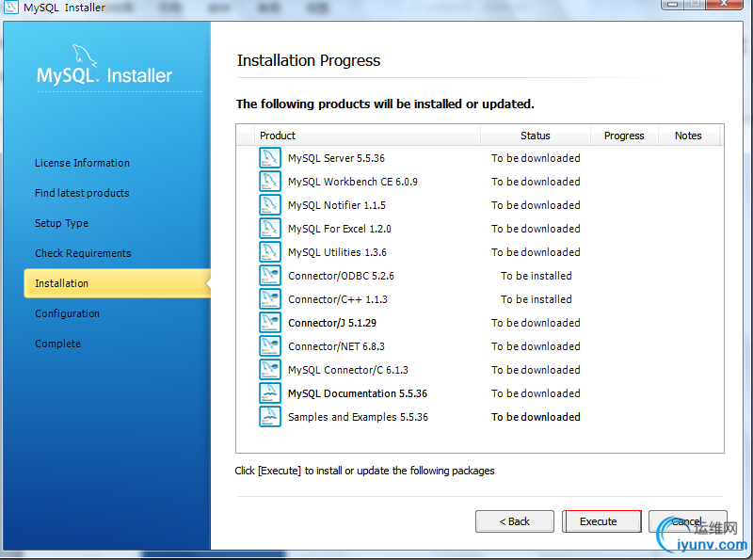Image resolution: width=753 pixels, height=560 pixels.
Task: Open the Setup Type step
Action: click(x=61, y=223)
